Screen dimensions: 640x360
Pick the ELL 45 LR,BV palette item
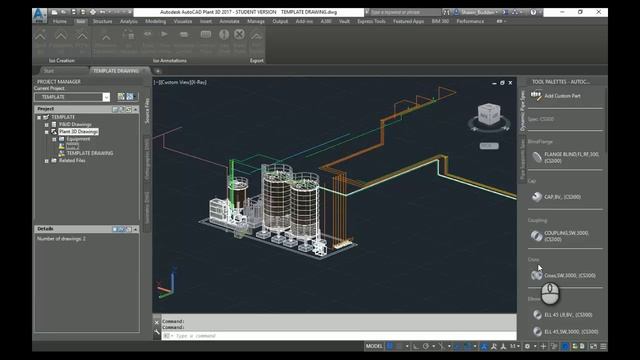(562, 315)
